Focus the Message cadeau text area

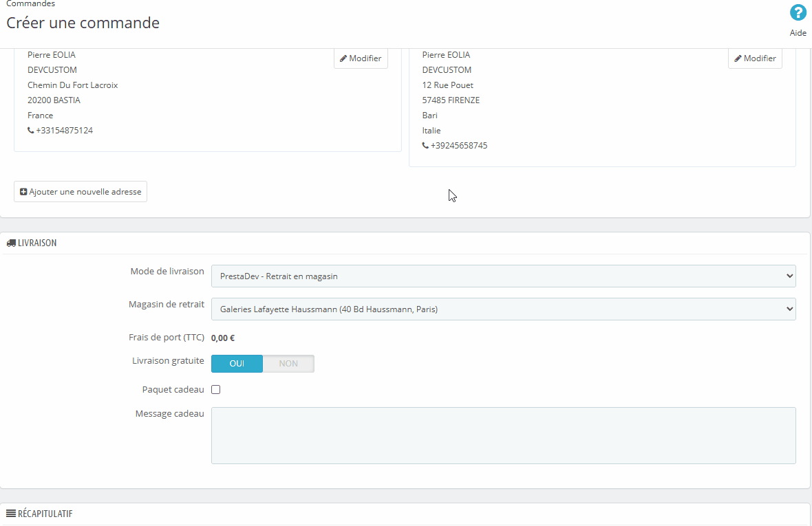tap(503, 435)
